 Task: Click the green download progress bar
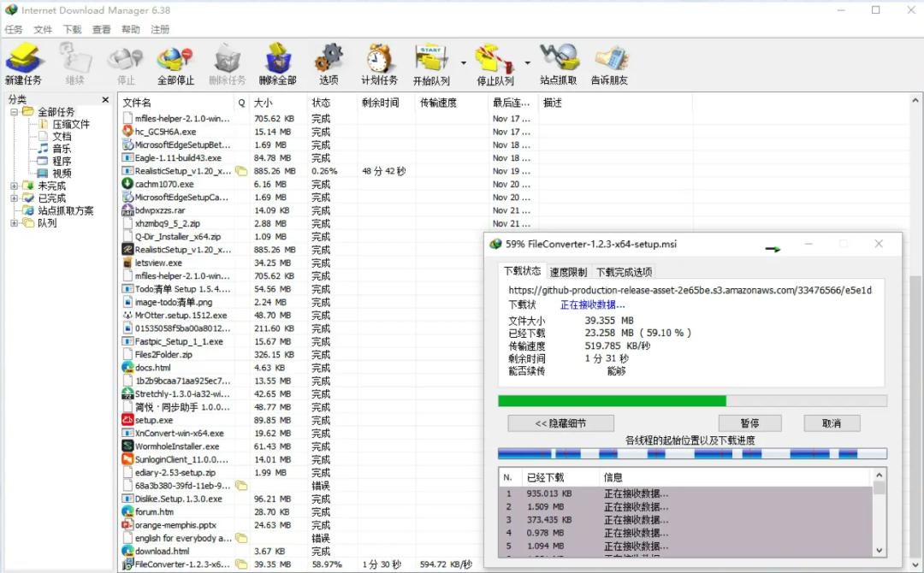click(612, 400)
